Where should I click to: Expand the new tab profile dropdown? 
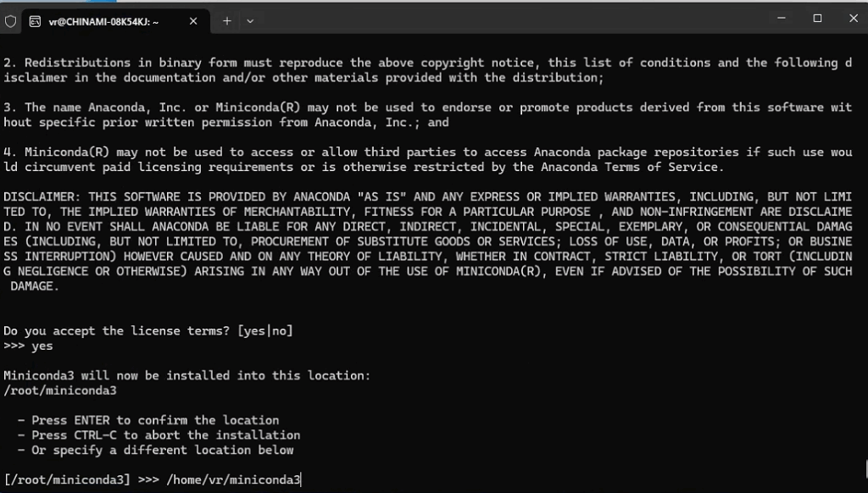pyautogui.click(x=251, y=21)
